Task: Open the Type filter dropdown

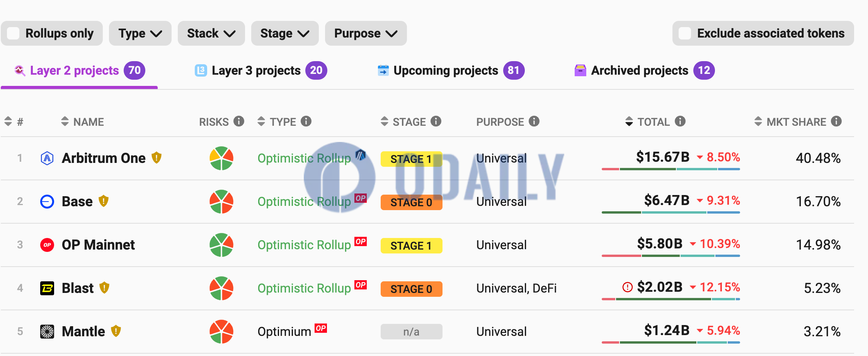Action: pyautogui.click(x=140, y=33)
